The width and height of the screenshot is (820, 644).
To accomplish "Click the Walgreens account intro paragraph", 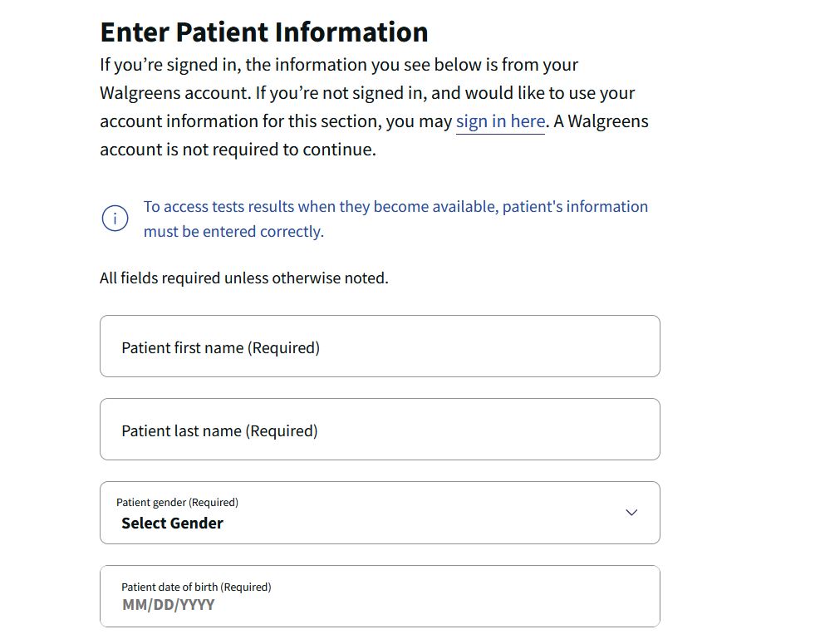I will point(374,107).
